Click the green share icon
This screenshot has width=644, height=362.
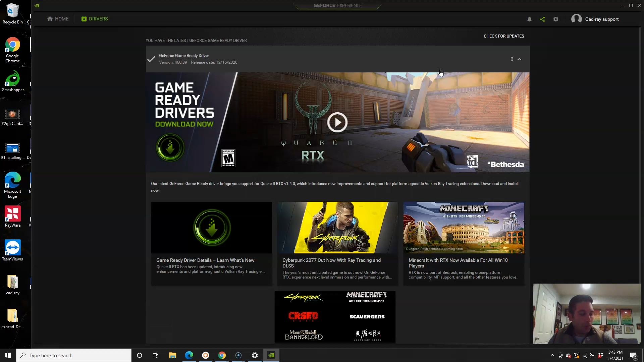[542, 19]
